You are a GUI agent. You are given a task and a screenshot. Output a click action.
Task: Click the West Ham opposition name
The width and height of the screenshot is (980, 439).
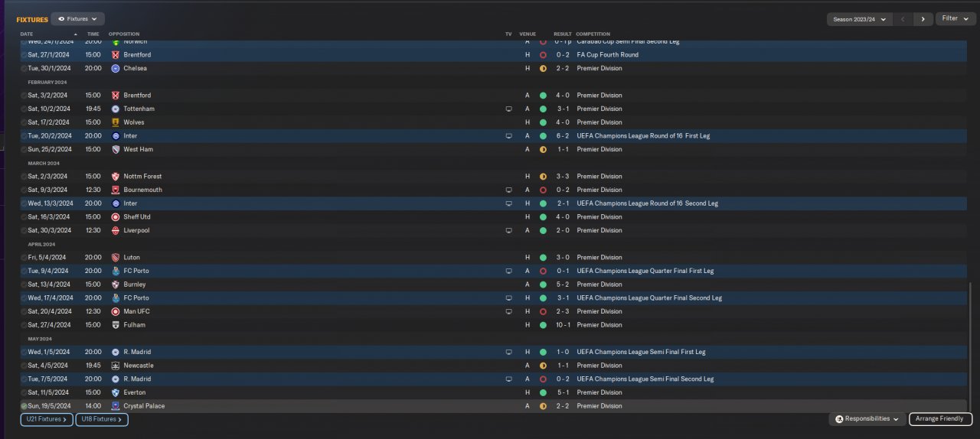tap(138, 149)
